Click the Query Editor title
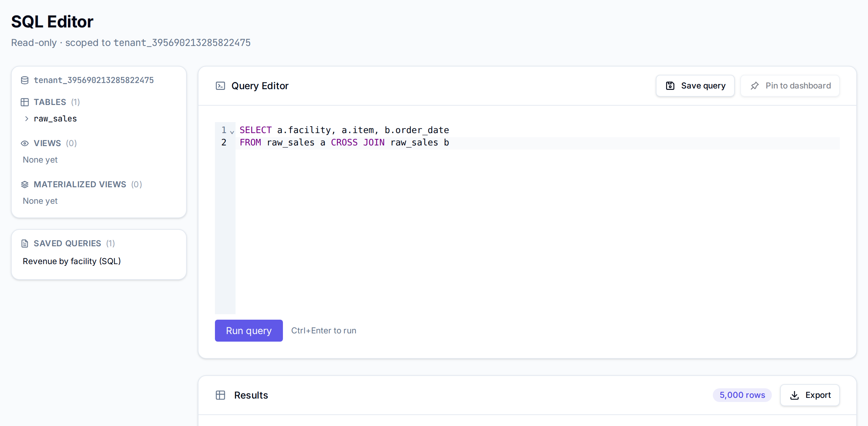868x426 pixels. point(260,86)
